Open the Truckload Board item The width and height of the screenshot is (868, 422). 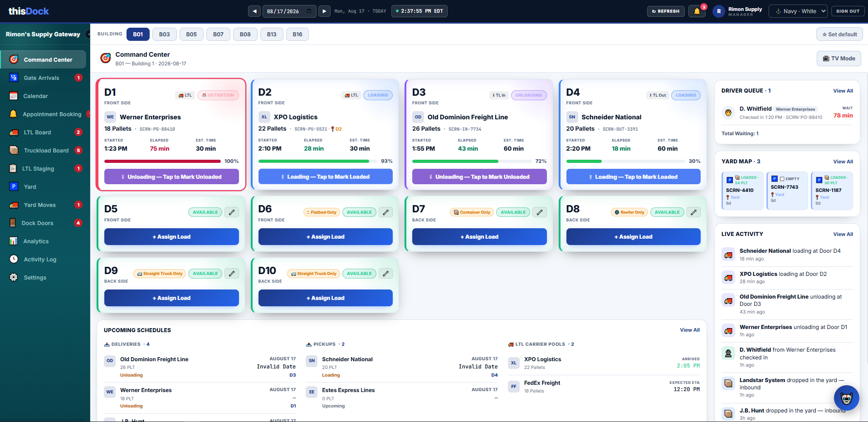[x=43, y=151]
